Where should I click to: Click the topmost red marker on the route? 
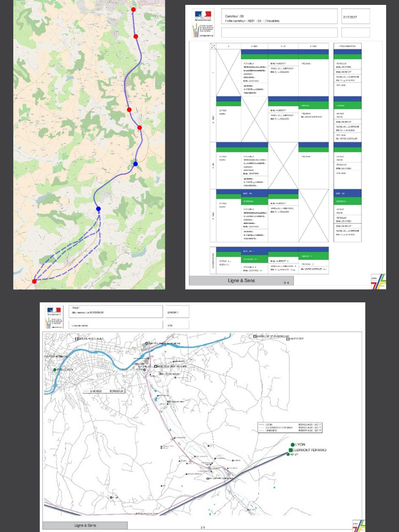pyautogui.click(x=133, y=9)
